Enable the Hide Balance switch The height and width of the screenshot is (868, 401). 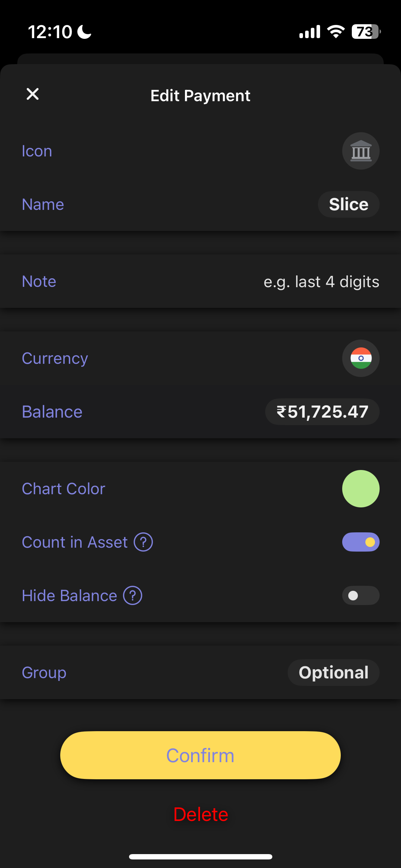(x=361, y=596)
